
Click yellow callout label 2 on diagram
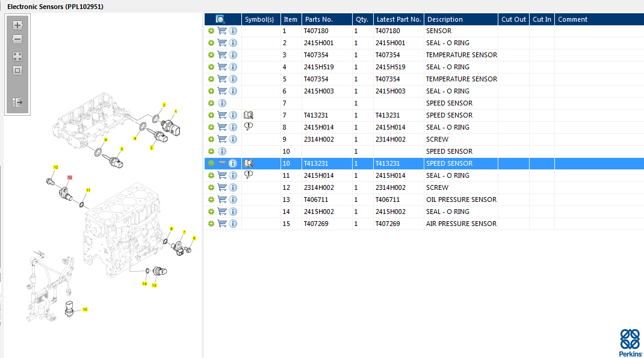pos(164,105)
